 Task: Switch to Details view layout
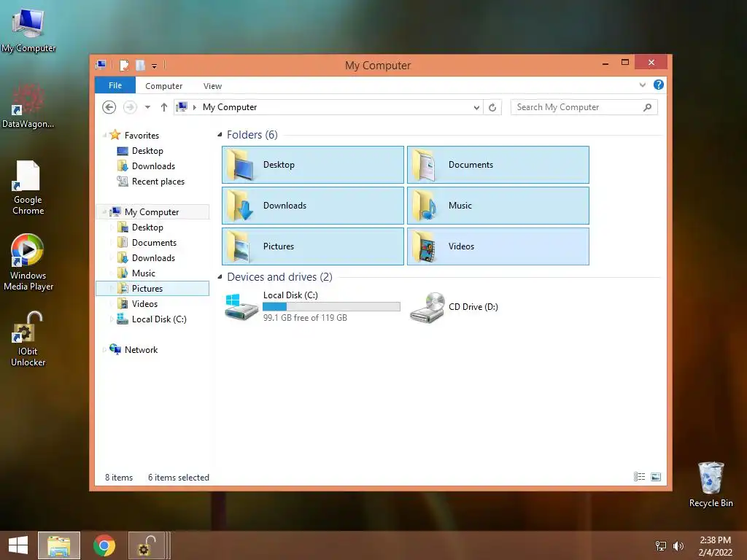639,477
